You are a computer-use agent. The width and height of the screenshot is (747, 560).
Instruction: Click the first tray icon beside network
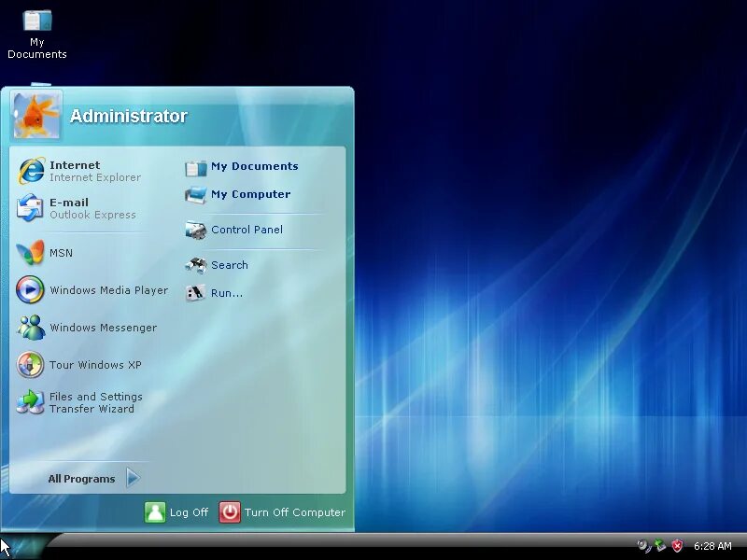click(x=644, y=546)
